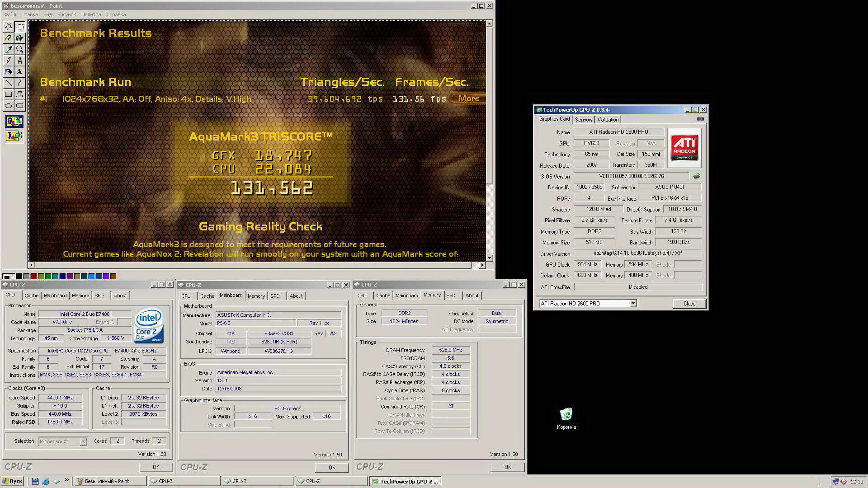
Task: Open the Правка menu in Paint
Action: point(30,14)
